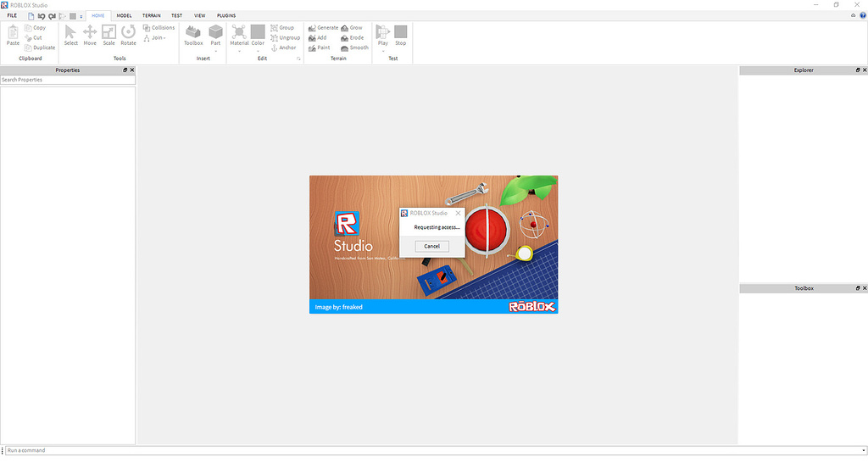Click the Erode terrain tool
The height and width of the screenshot is (468, 868).
click(352, 37)
